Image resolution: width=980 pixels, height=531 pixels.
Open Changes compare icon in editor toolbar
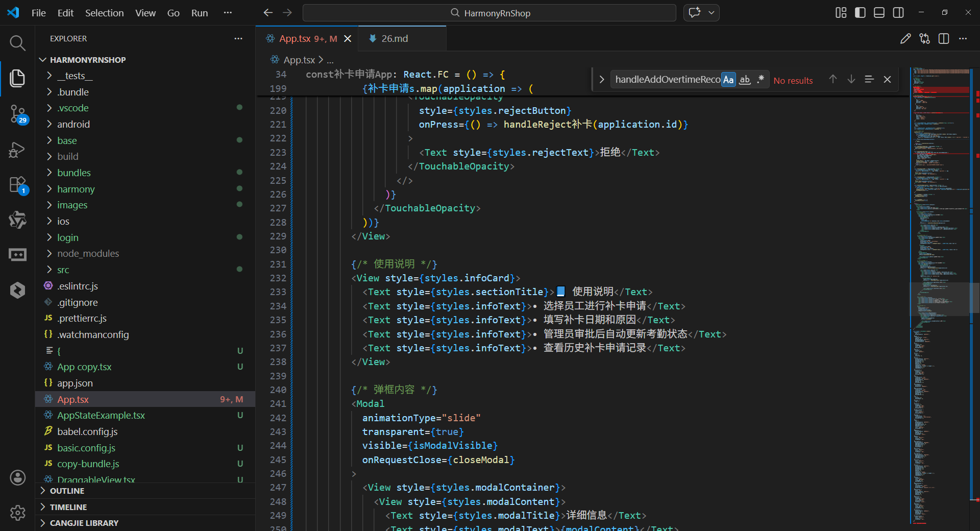pos(924,39)
